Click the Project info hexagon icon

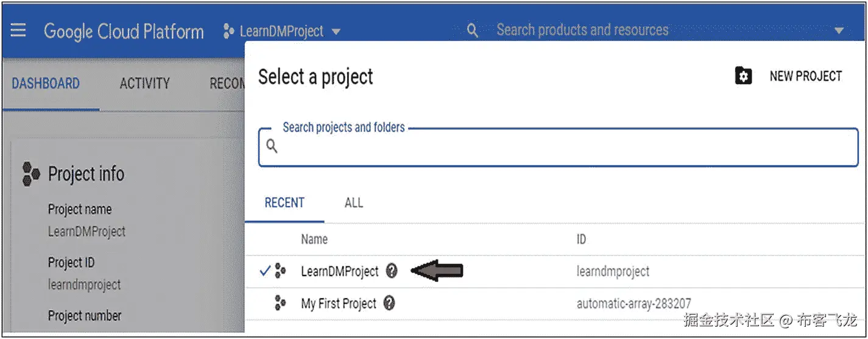(30, 174)
